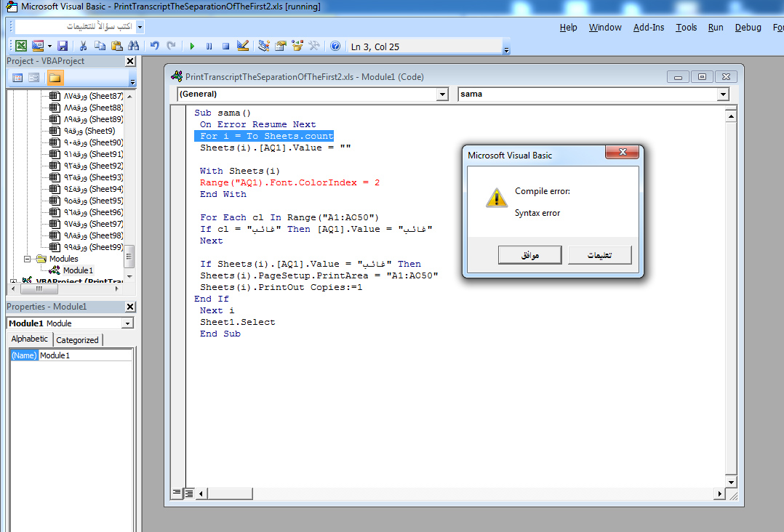
Task: Click the Toolbox hammer-wrench icon
Action: (x=314, y=46)
